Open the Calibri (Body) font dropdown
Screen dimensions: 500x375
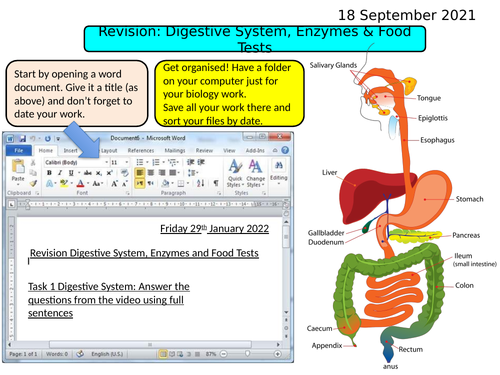(77, 162)
